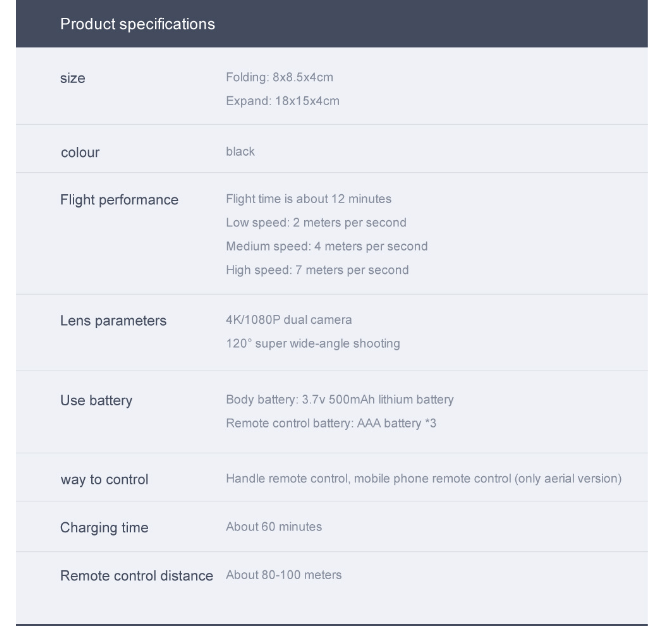Click the Low speed specification line
The height and width of the screenshot is (626, 652).
pyautogui.click(x=316, y=222)
